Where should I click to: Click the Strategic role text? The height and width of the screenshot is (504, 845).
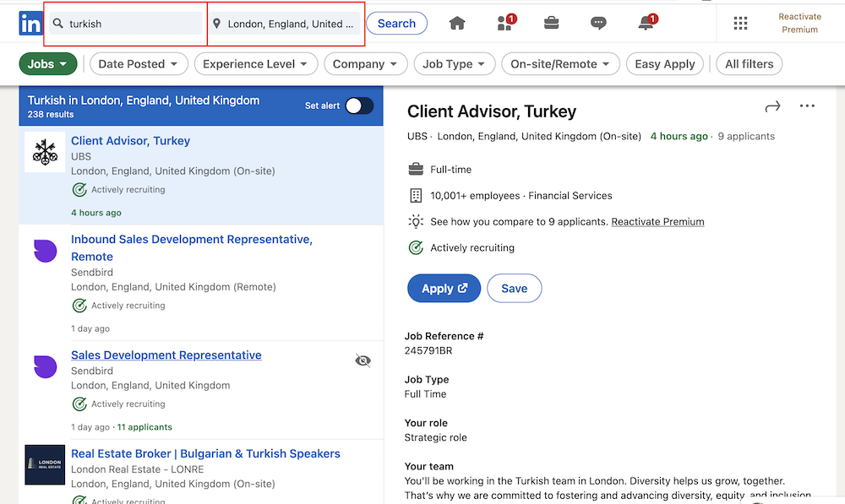pyautogui.click(x=435, y=438)
